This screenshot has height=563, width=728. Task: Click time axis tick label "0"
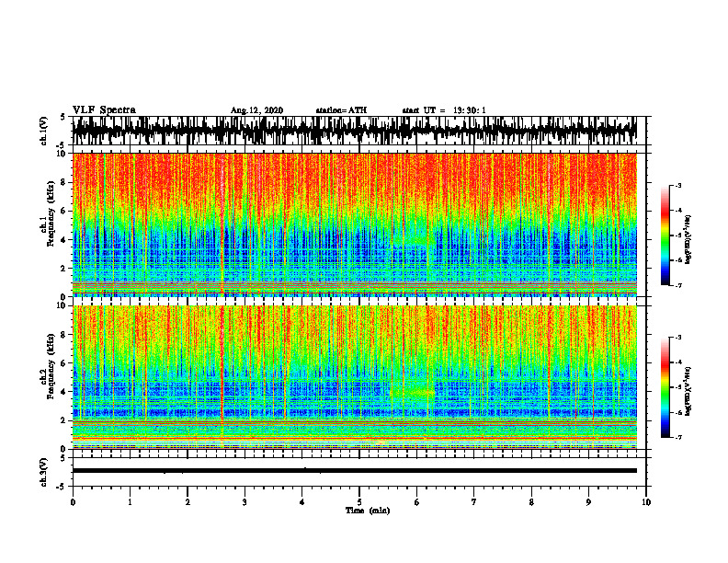pos(73,502)
